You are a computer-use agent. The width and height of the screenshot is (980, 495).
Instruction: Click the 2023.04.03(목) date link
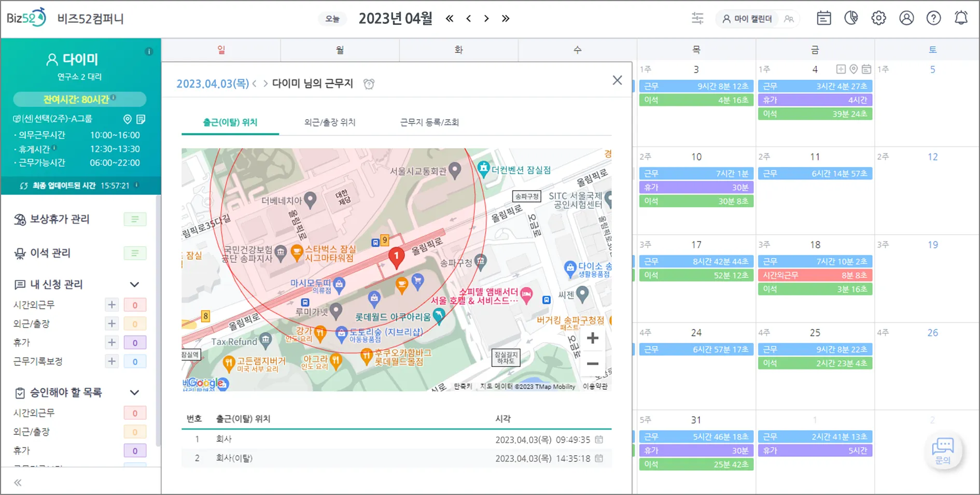[213, 83]
